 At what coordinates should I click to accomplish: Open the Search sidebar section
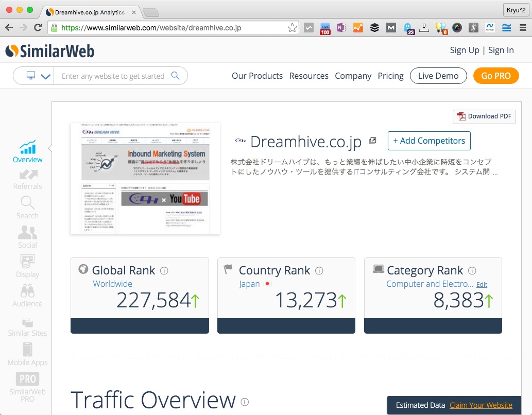point(27,207)
